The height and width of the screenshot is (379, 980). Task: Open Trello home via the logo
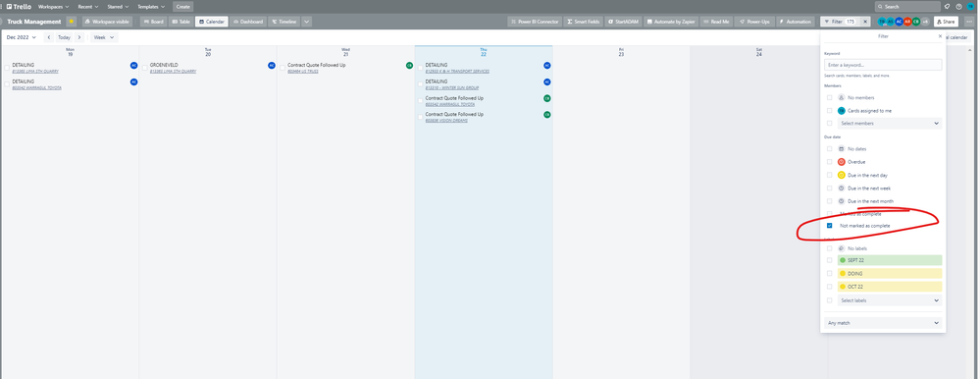click(18, 6)
